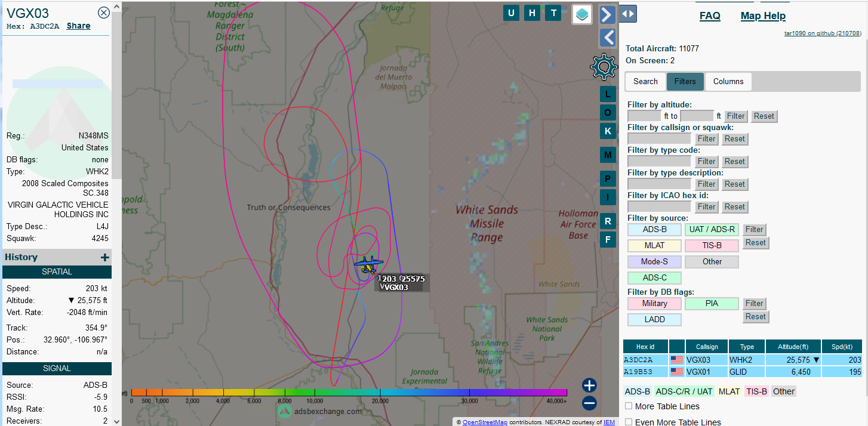The height and width of the screenshot is (426, 868).
Task: Apply the type code Filter
Action: click(x=707, y=162)
